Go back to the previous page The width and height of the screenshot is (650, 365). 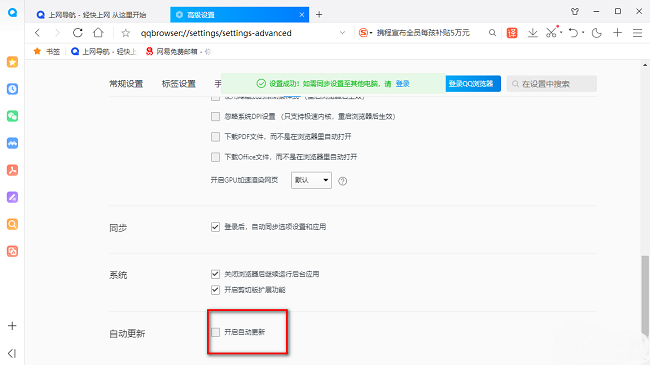click(37, 33)
